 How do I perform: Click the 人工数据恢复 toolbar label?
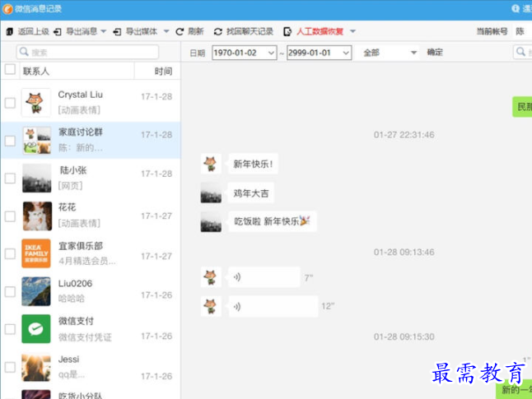coord(320,31)
